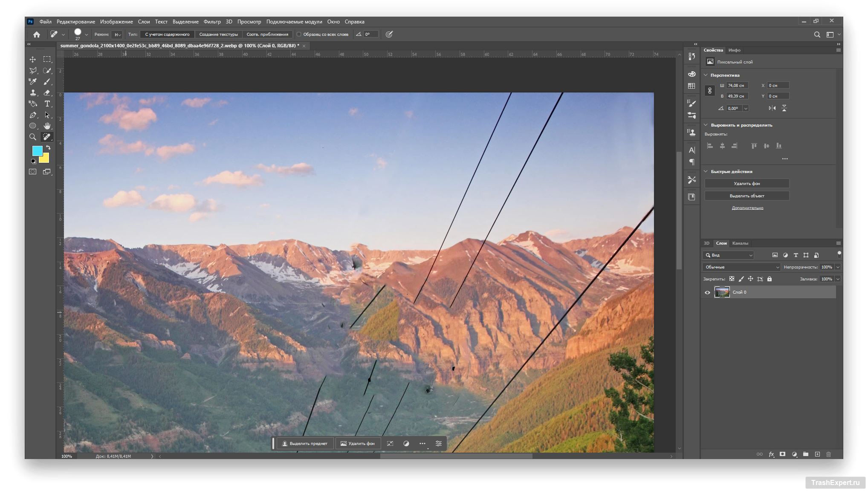This screenshot has width=868, height=491.
Task: Click Удалить фон in Quick Actions
Action: pos(746,184)
